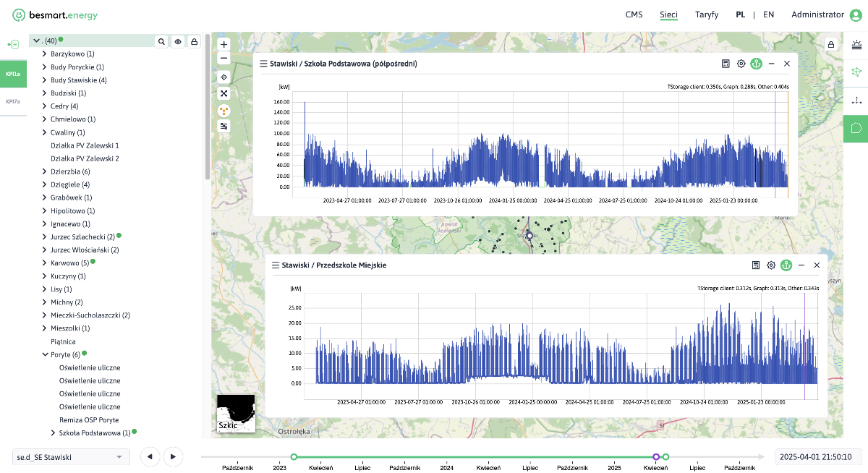Click the Jurzec Szlachecki (2) tree label
This screenshot has width=868, height=473.
click(82, 236)
